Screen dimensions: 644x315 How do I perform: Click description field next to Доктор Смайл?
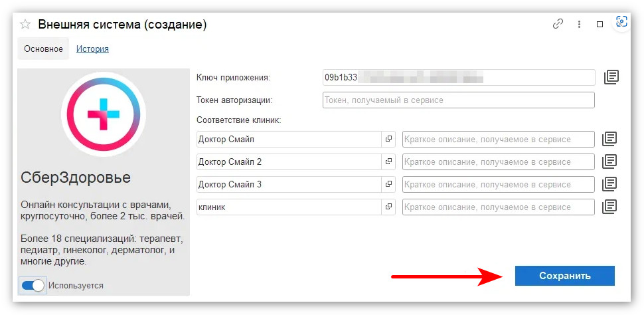click(499, 140)
